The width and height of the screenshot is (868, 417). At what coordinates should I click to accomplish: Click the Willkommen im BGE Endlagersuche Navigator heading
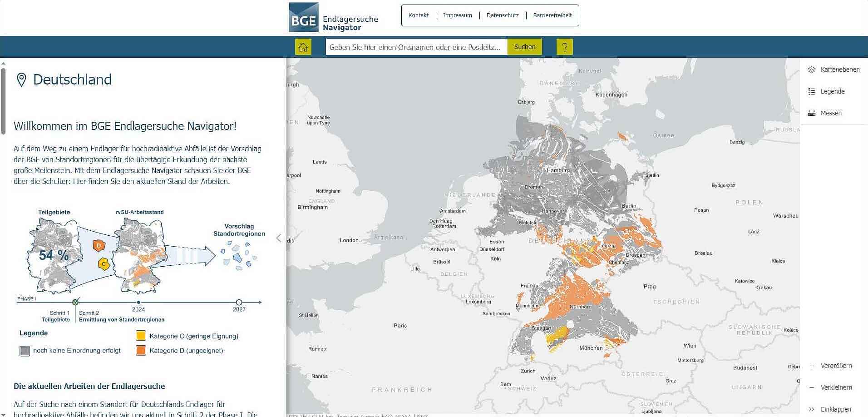tap(125, 126)
